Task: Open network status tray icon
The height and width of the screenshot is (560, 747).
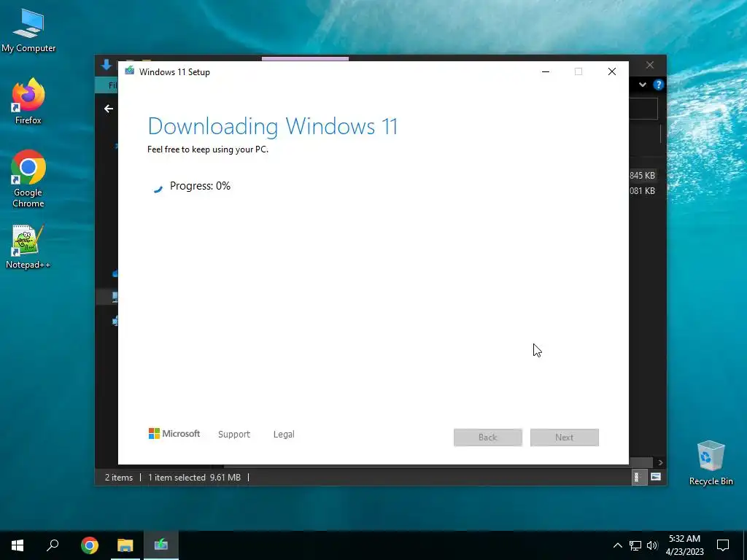Action: coord(635,545)
